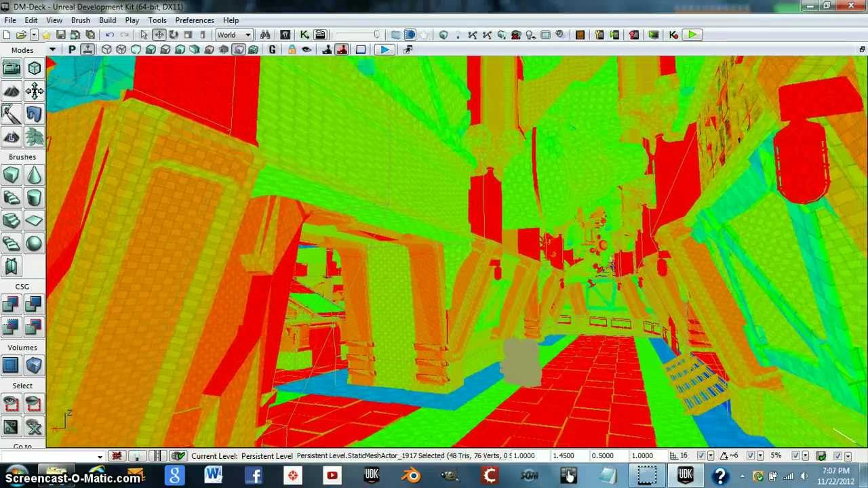Click the blue Play in Viewport arrow
This screenshot has height=488, width=868.
[x=384, y=49]
